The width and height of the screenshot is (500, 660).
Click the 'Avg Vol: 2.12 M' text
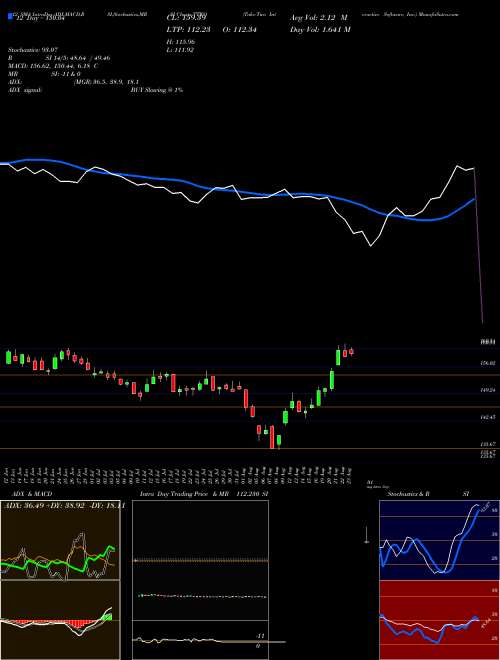(x=319, y=18)
